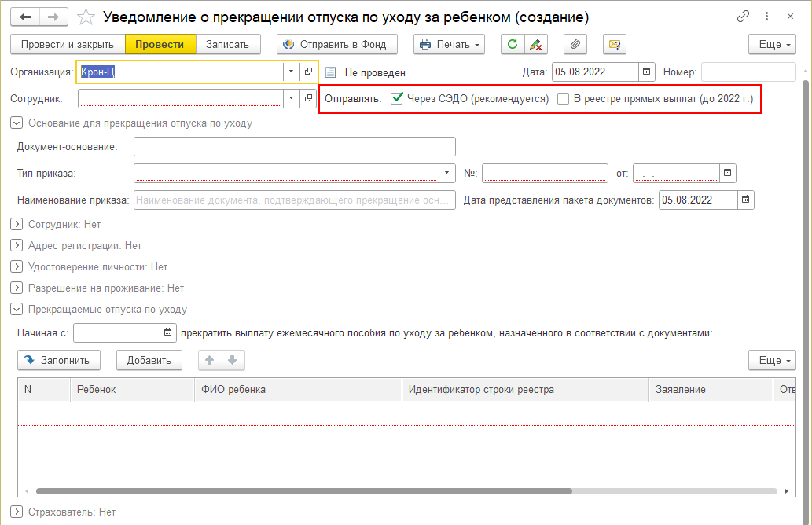Open the top-right 'Еще' menu

click(x=772, y=44)
